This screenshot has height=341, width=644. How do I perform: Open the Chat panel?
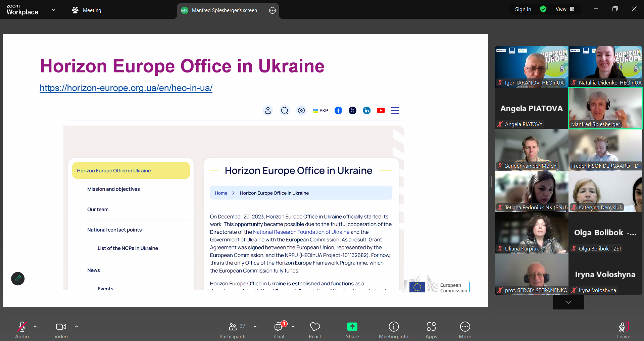pos(279,330)
